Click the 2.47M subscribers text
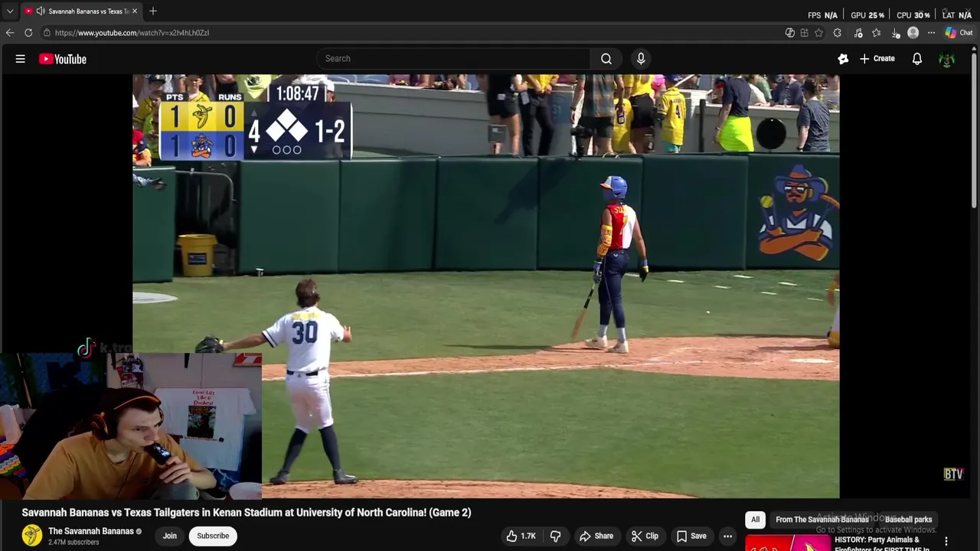 [x=73, y=543]
